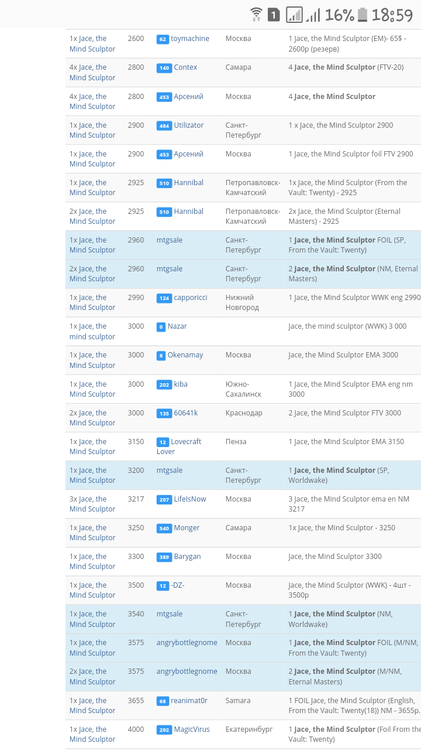Open seller Barygan's profile
The height and width of the screenshot is (750, 421).
click(x=187, y=556)
